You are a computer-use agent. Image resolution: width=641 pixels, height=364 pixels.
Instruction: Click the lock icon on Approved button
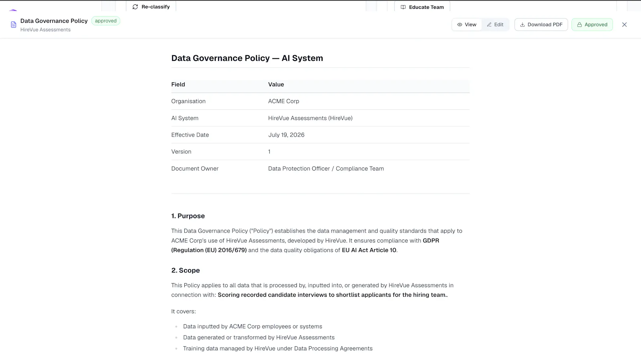click(x=579, y=25)
